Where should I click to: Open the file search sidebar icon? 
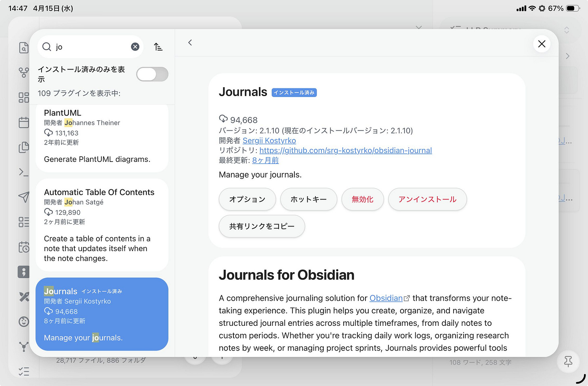click(24, 48)
